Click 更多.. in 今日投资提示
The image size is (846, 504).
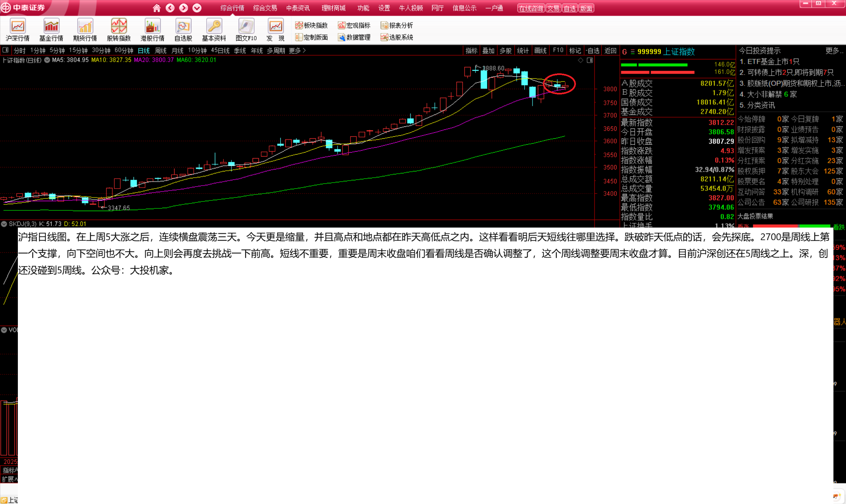coord(834,51)
